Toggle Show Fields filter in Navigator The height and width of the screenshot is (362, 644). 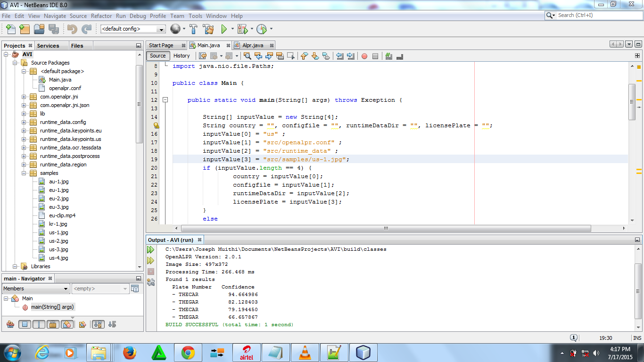pyautogui.click(x=25, y=324)
